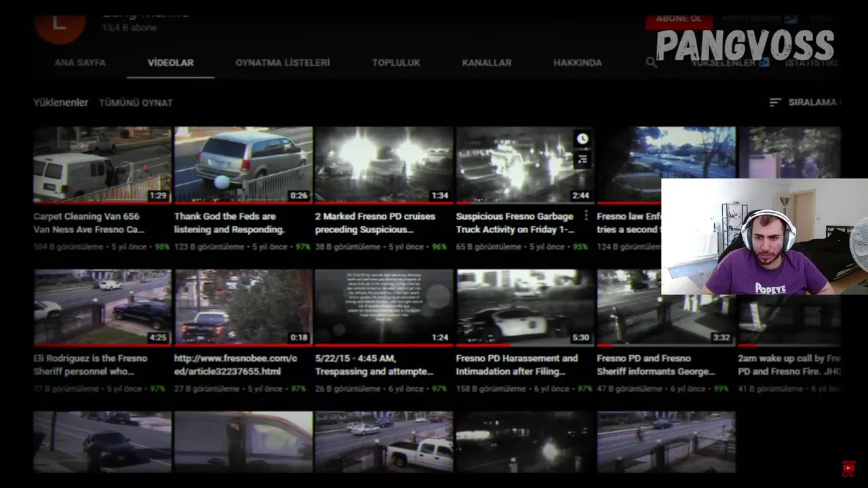
Task: Open the 4:25 Eli Rodriguez thumbnail
Action: tap(102, 307)
